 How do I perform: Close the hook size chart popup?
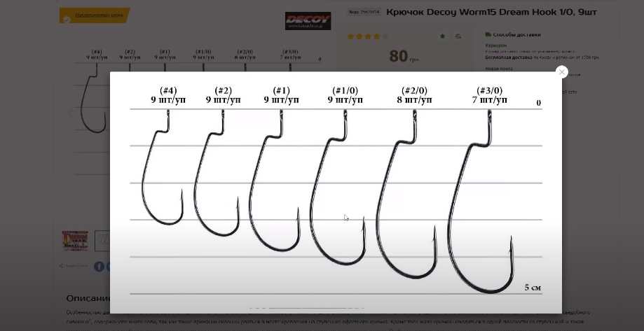[561, 72]
